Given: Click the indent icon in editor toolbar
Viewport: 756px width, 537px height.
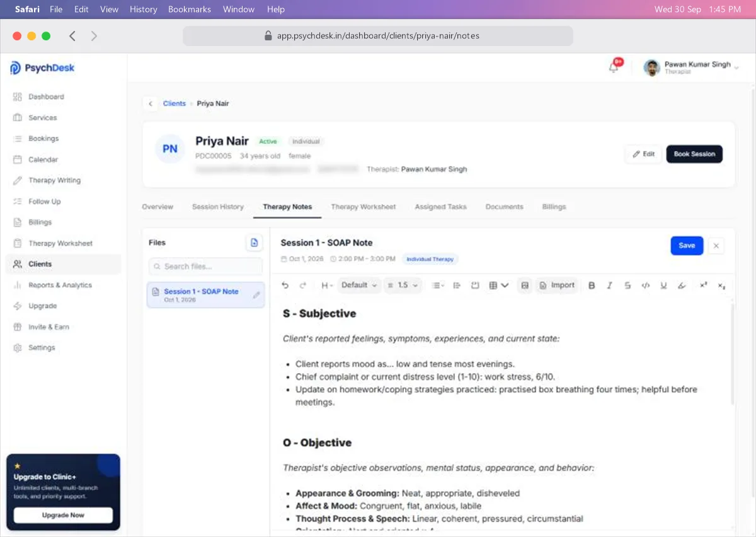Looking at the screenshot, I should coord(457,286).
